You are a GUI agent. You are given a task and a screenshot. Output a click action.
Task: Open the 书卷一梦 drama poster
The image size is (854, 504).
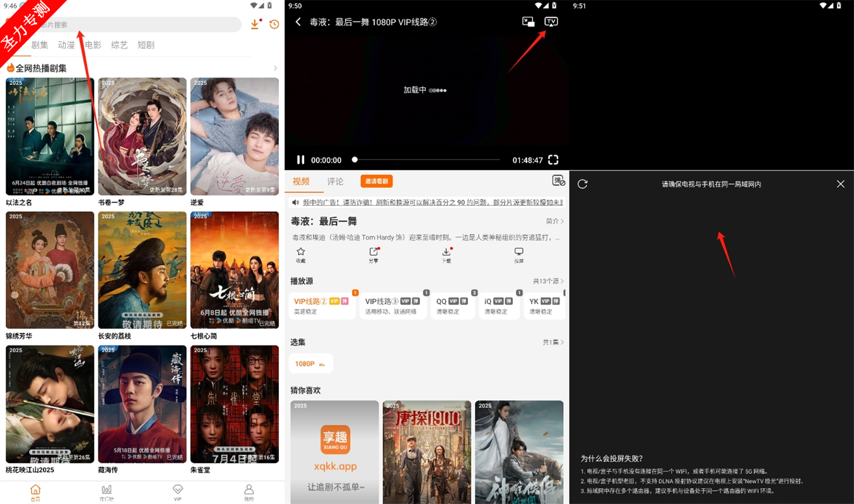pos(143,136)
